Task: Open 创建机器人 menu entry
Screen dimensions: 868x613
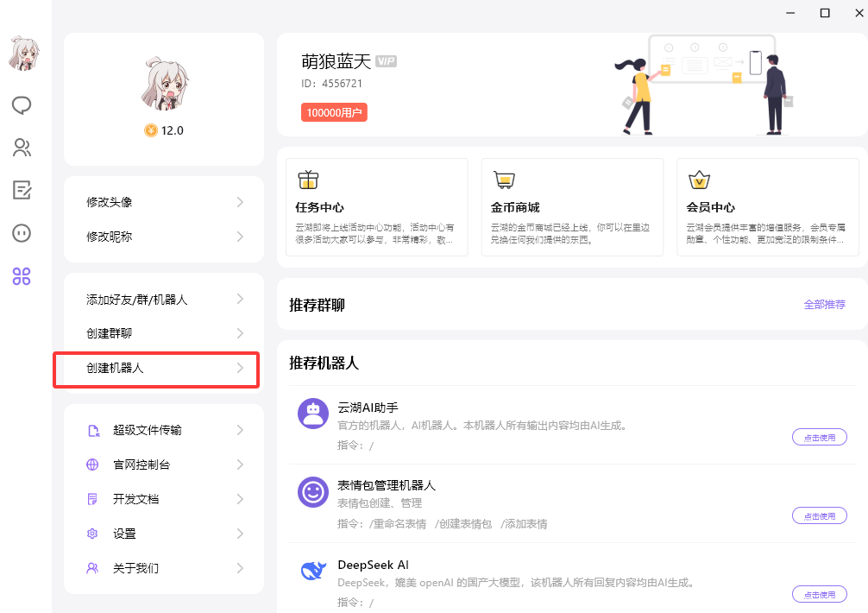Action: click(164, 369)
